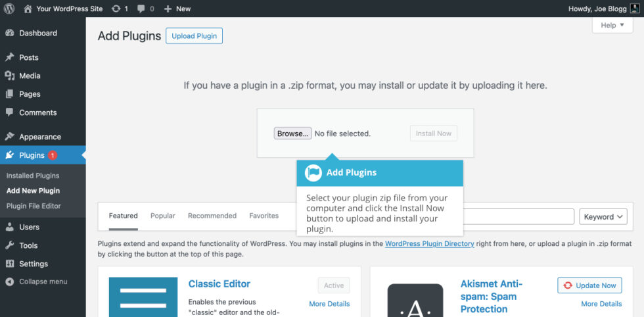Click the Media icon in the sidebar
Image resolution: width=644 pixels, height=317 pixels.
click(x=10, y=76)
